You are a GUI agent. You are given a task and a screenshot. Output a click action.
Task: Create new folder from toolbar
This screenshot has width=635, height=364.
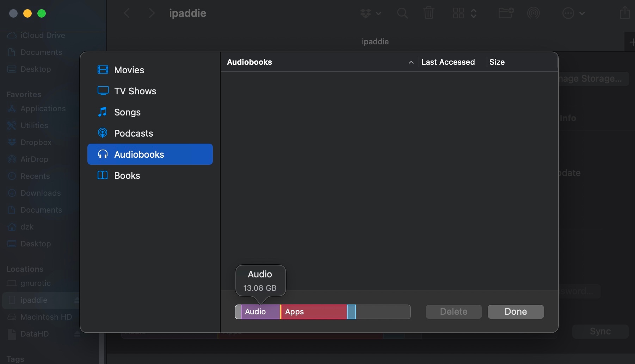pyautogui.click(x=506, y=13)
